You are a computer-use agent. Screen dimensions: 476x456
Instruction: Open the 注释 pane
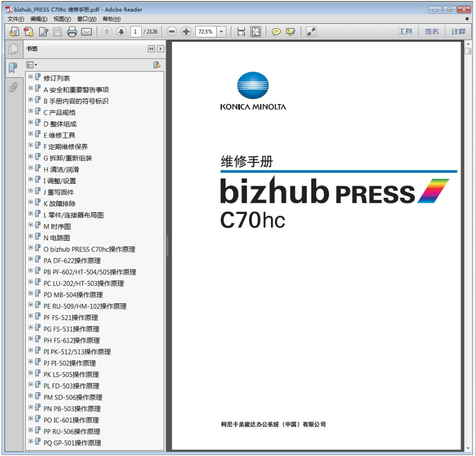pos(459,31)
